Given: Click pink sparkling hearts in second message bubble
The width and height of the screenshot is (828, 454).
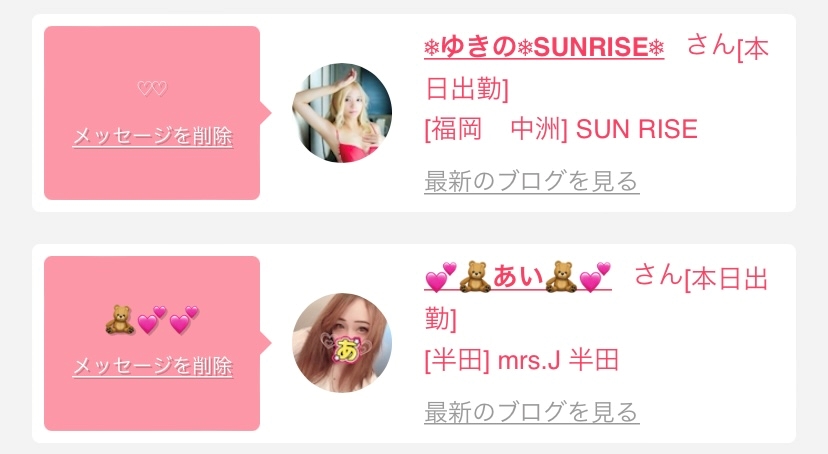Looking at the screenshot, I should [x=168, y=320].
